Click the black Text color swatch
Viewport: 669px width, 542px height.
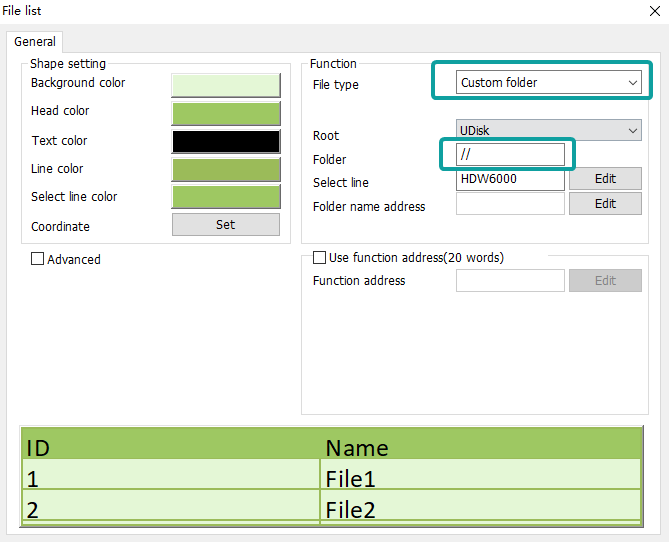click(x=226, y=141)
